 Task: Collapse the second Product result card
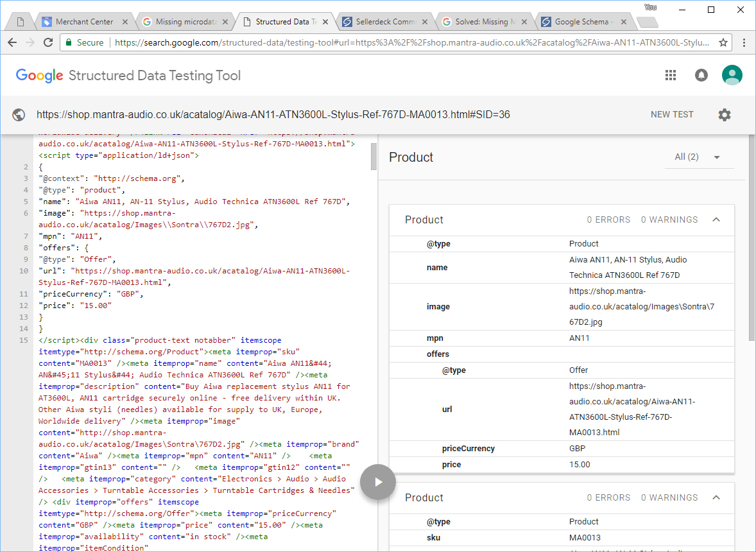tap(716, 497)
